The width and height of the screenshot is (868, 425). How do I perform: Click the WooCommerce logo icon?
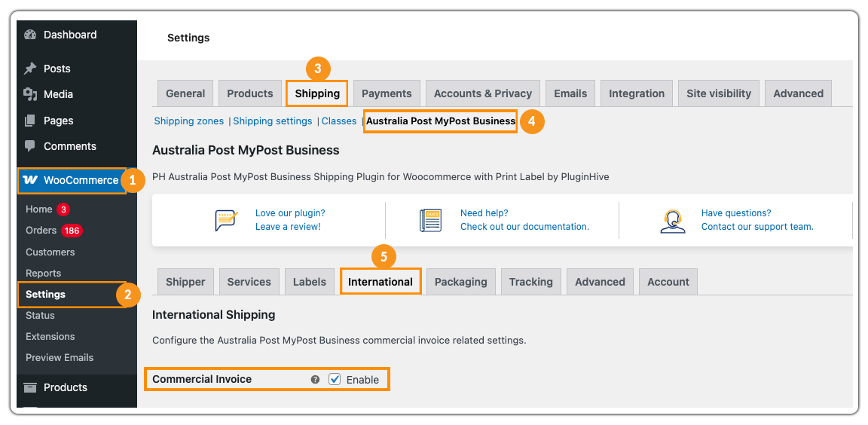tap(31, 180)
